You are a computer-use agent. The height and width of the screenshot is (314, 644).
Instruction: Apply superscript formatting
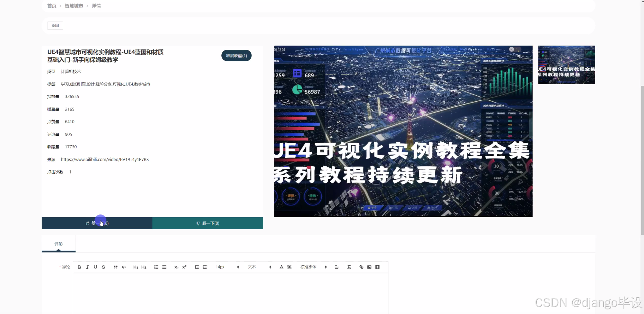click(184, 267)
